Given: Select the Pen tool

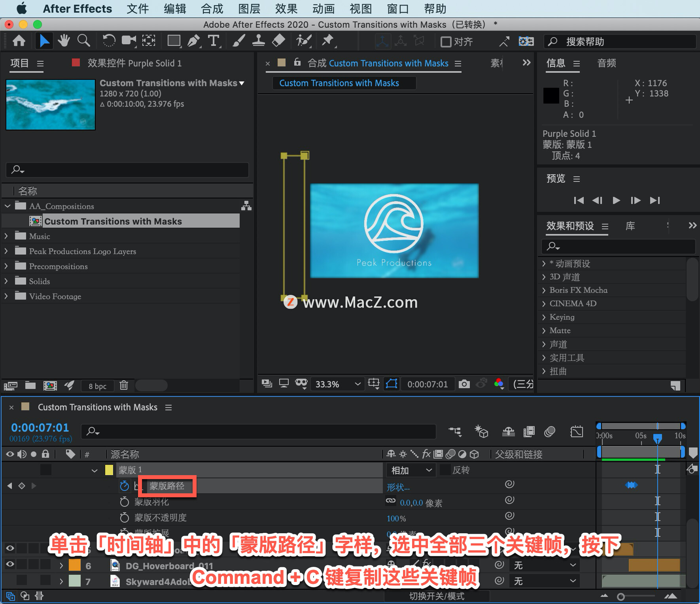Looking at the screenshot, I should click(193, 41).
